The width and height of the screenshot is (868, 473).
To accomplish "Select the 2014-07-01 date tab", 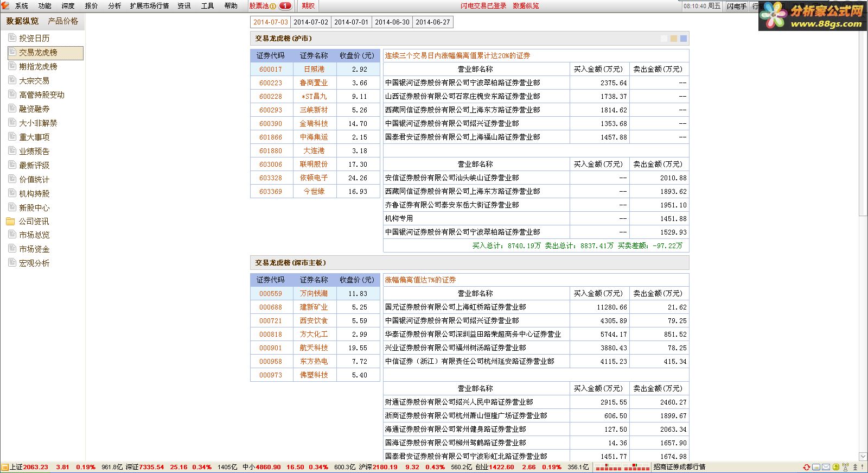I will tap(352, 22).
